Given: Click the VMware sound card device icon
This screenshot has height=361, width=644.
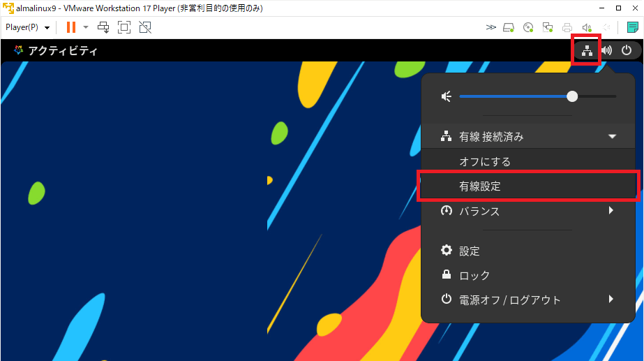Looking at the screenshot, I should point(587,28).
